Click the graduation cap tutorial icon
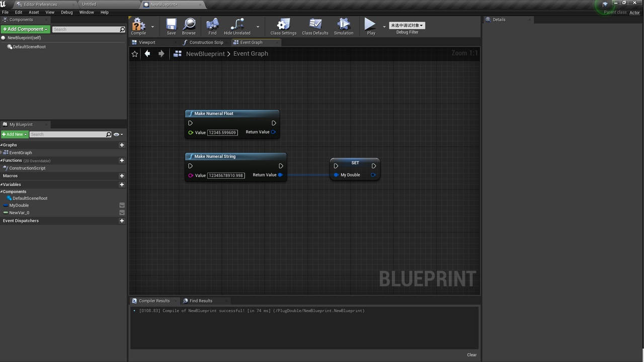This screenshot has height=362, width=644. click(605, 5)
